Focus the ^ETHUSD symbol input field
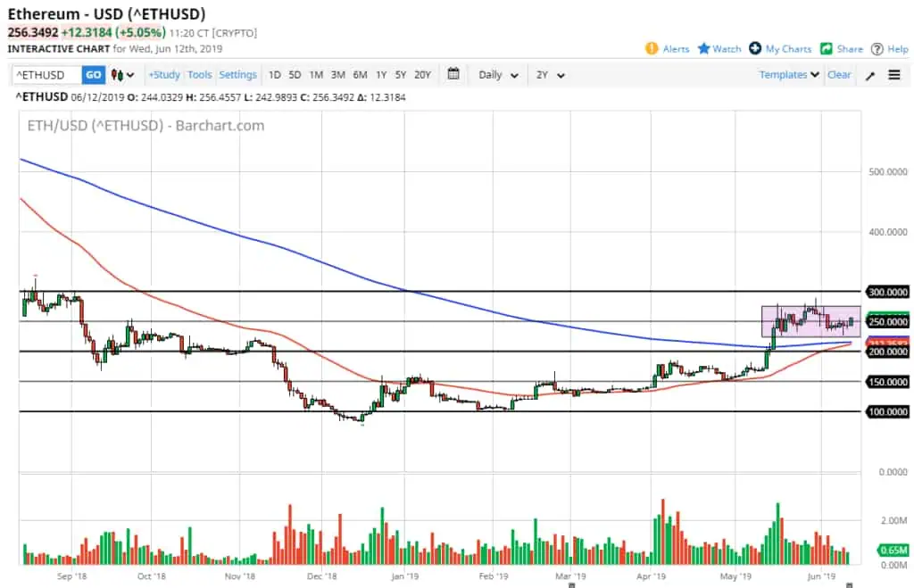 [46, 75]
